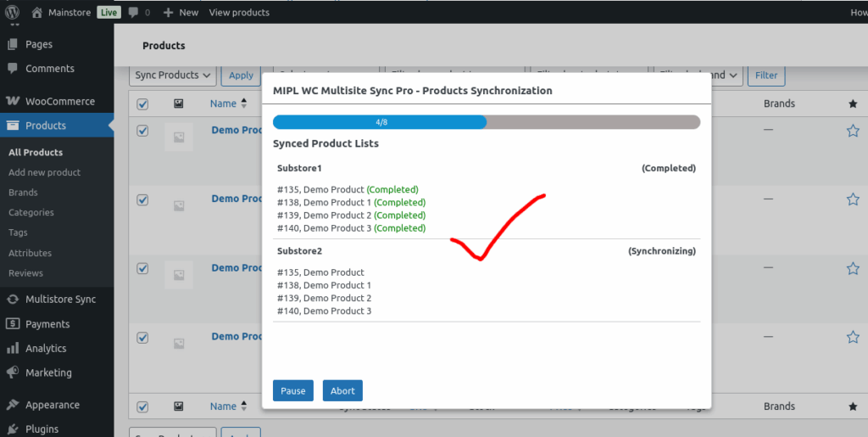Image resolution: width=868 pixels, height=437 pixels.
Task: Click the 4/8 sync progress bar
Action: [x=487, y=122]
